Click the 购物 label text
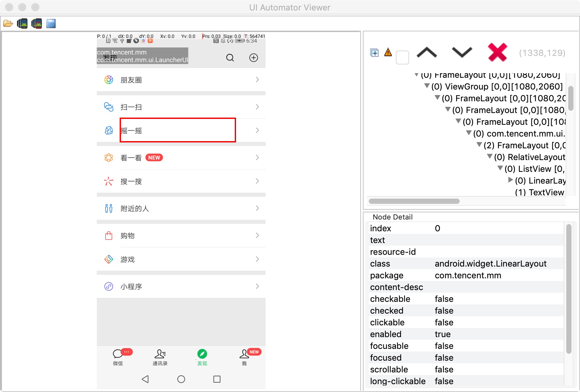The width and height of the screenshot is (580, 392). point(128,236)
